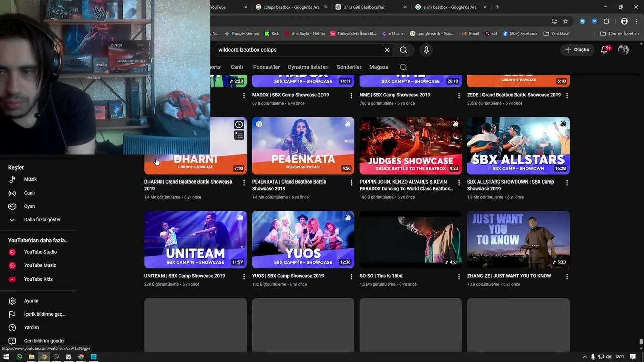
Task: Click the magnifier search button beside search box
Action: (404, 50)
